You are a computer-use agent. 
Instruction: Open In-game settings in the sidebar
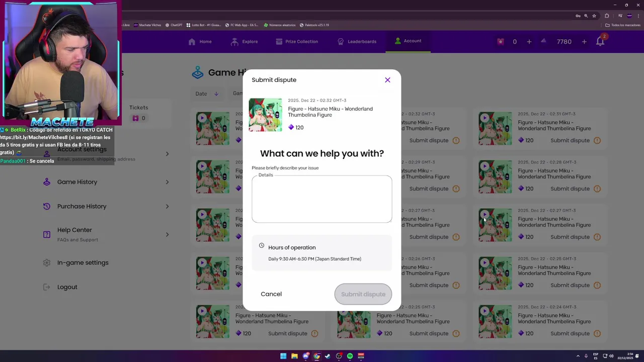pos(83,262)
